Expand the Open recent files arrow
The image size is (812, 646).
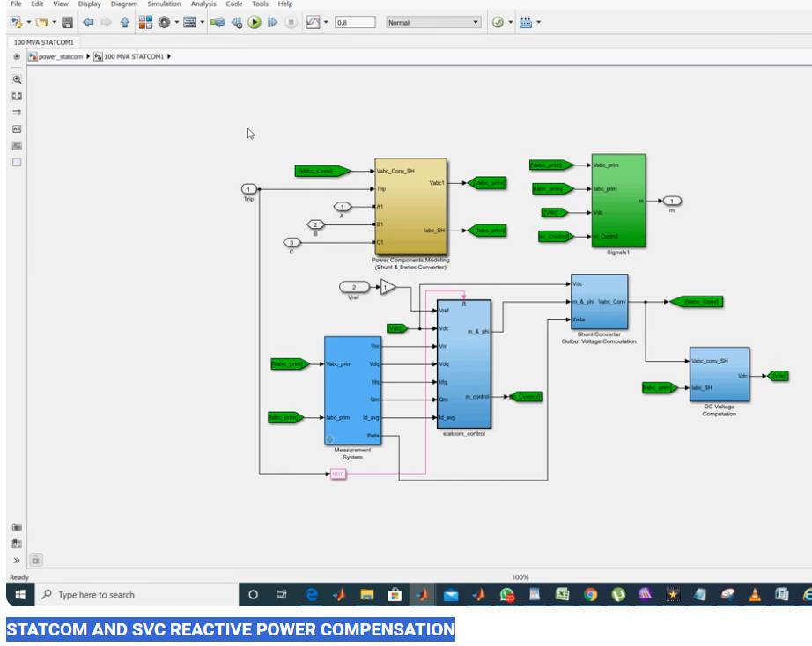pos(54,22)
